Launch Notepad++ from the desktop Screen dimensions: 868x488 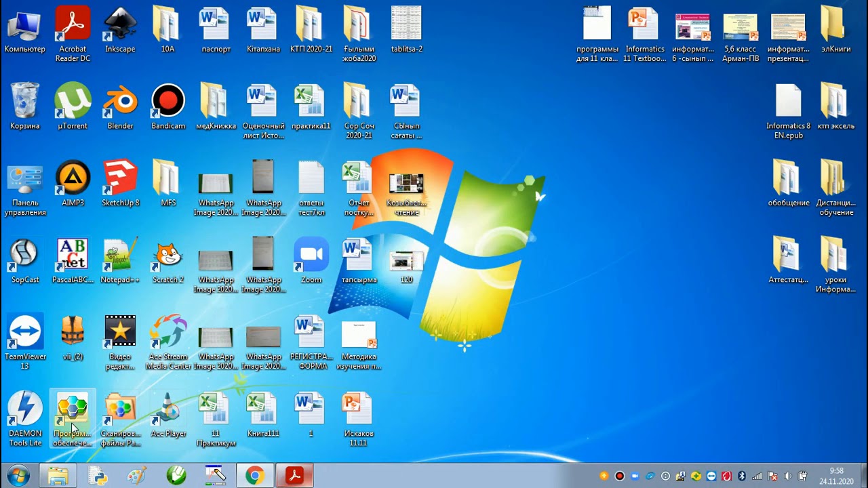pos(120,260)
